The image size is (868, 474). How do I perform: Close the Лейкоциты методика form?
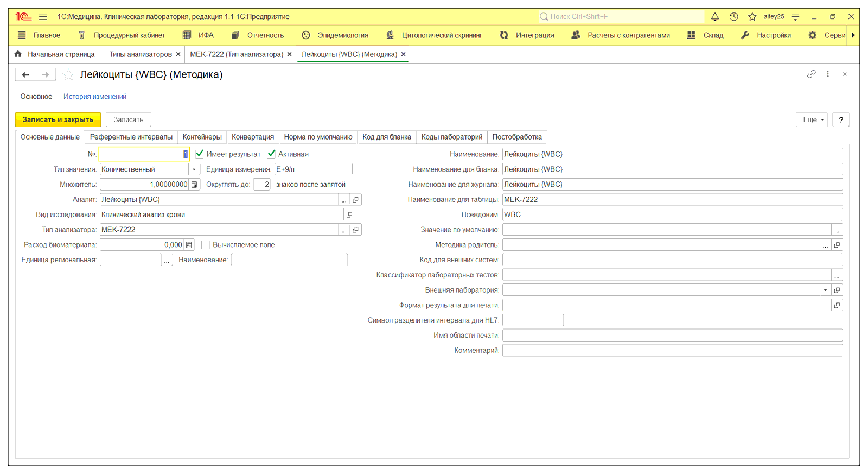(845, 74)
